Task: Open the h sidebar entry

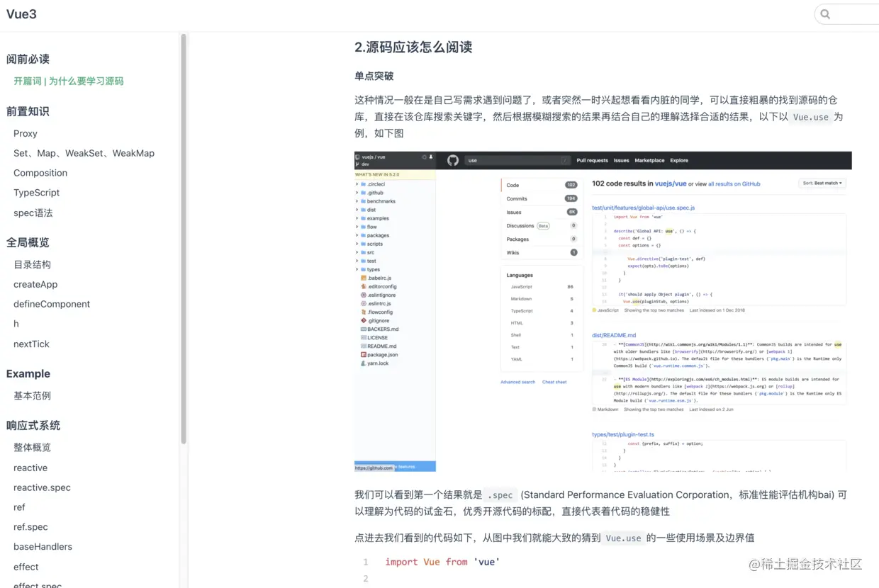Action: [16, 324]
